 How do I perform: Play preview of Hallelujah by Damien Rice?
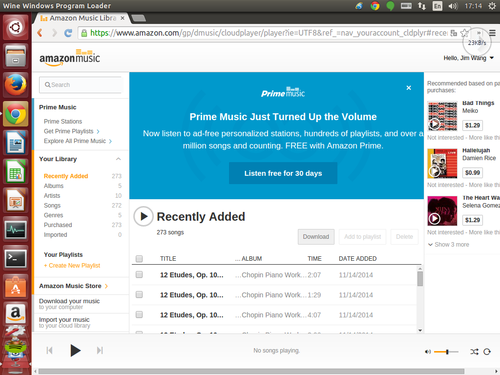[434, 172]
